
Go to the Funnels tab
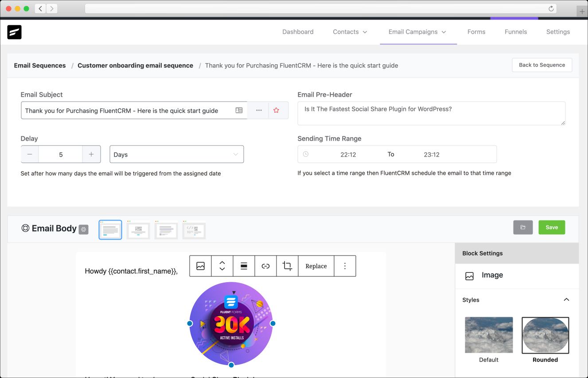[x=515, y=32]
